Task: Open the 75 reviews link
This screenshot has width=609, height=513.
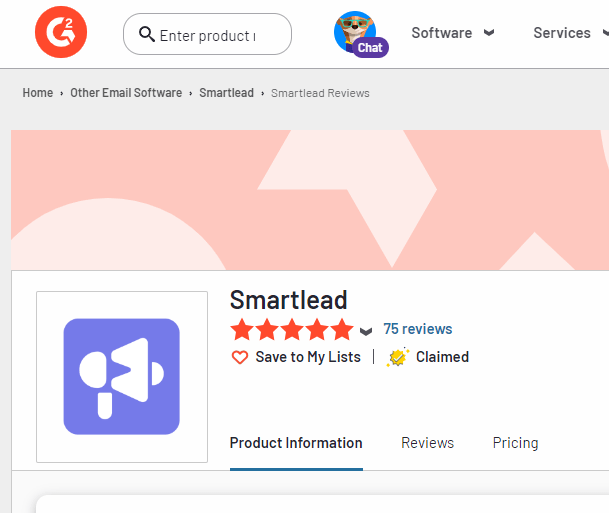Action: tap(417, 329)
